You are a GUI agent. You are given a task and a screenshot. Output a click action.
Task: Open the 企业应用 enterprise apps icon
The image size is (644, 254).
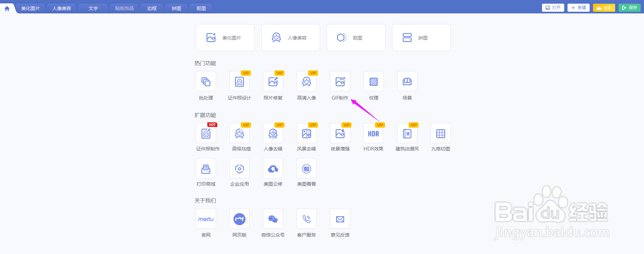click(239, 168)
